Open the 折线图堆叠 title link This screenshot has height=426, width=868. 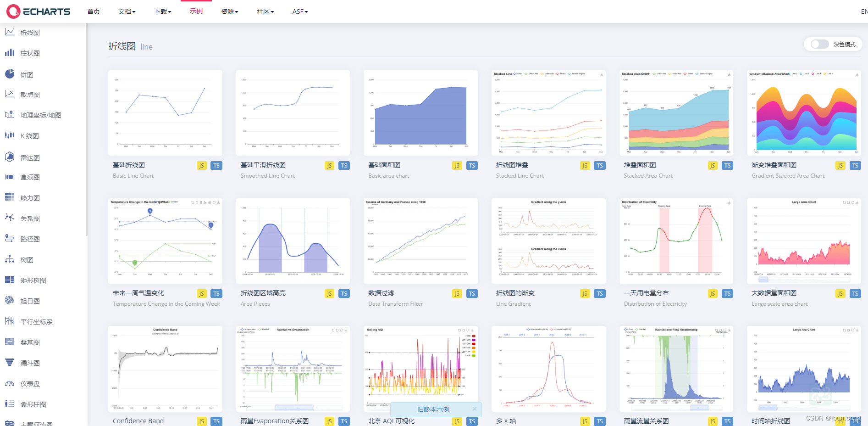coord(512,165)
